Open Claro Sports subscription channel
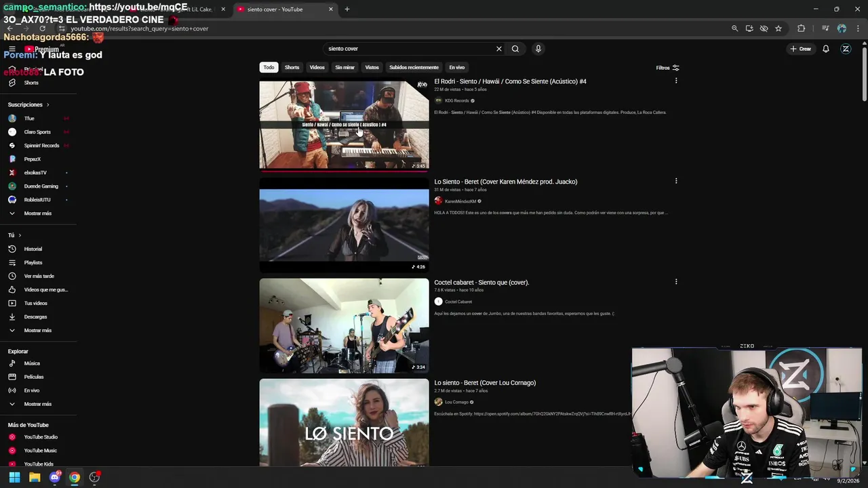 click(x=38, y=132)
